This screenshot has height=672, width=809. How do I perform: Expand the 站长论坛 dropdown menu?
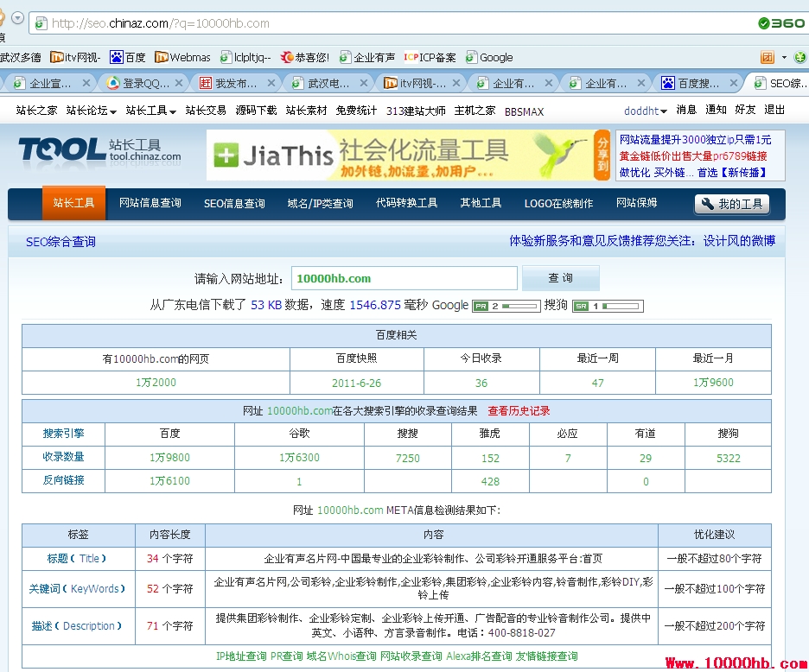tap(91, 111)
